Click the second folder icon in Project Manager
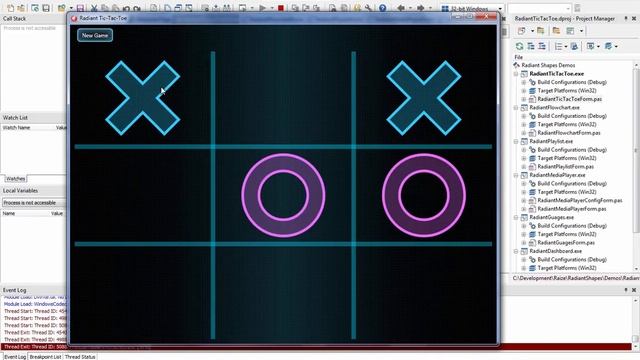The height and width of the screenshot is (360, 640). 556,31
